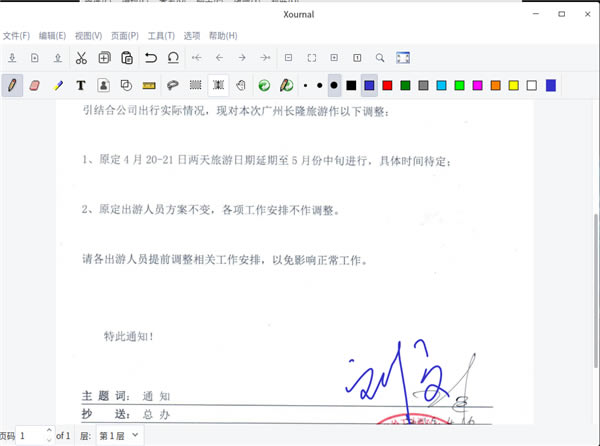Undo the last action
Viewport: 600px width, 446px height.
[x=151, y=58]
